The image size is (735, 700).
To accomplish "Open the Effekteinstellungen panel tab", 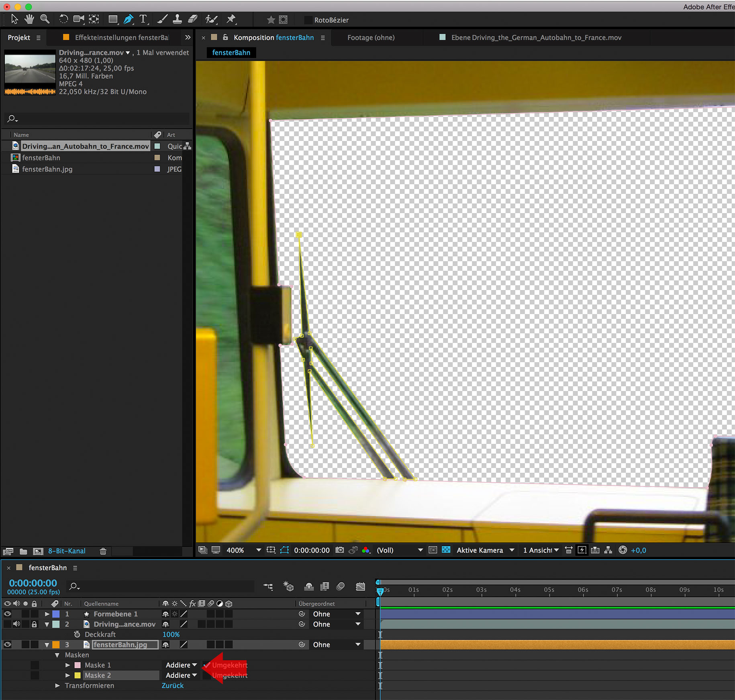I will (x=121, y=37).
